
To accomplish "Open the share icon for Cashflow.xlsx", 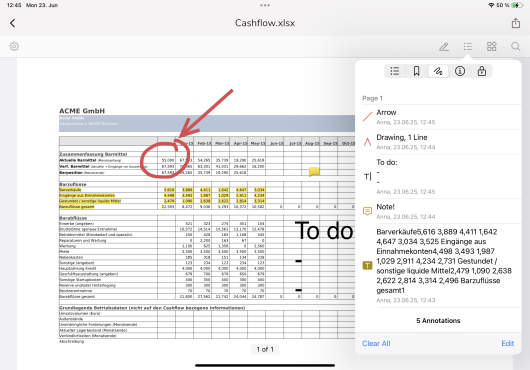I will pos(515,23).
